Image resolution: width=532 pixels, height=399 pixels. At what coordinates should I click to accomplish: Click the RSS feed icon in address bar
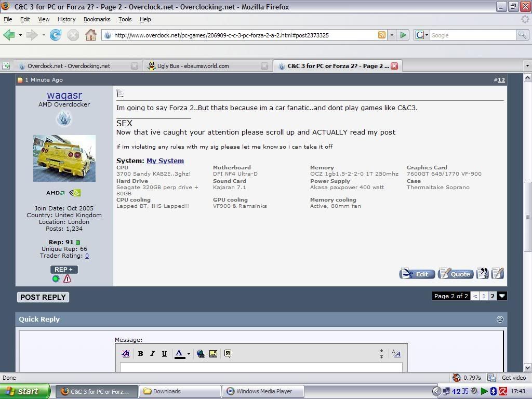point(382,35)
